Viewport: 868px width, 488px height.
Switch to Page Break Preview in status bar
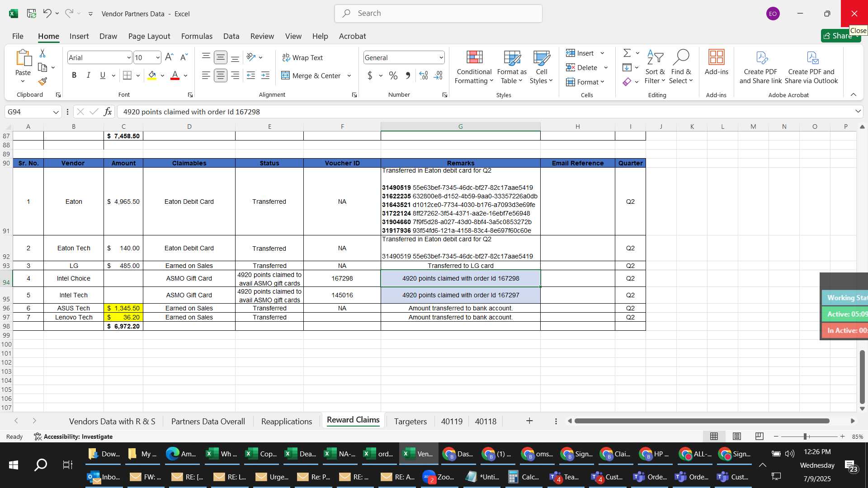pos(759,436)
